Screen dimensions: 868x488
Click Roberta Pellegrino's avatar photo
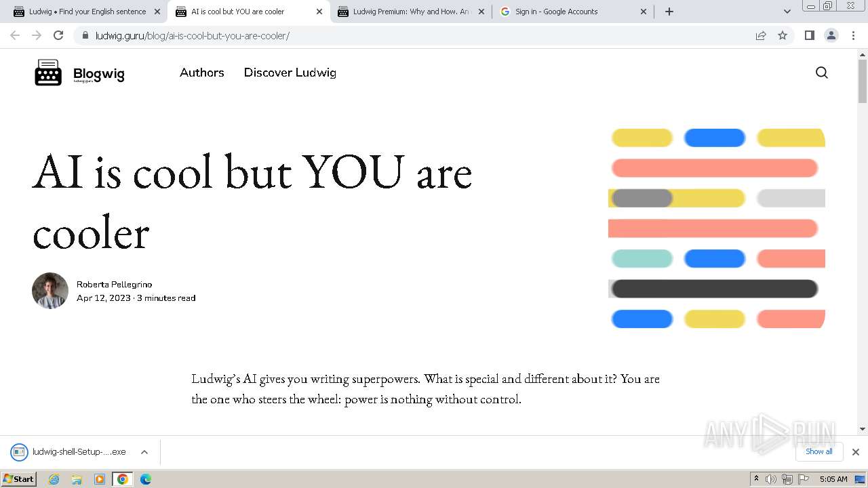coord(50,291)
